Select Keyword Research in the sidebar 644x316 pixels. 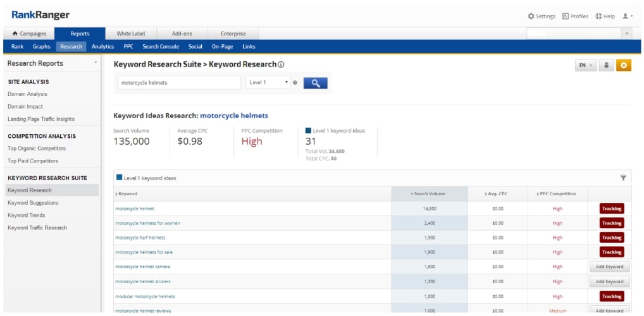pyautogui.click(x=52, y=190)
